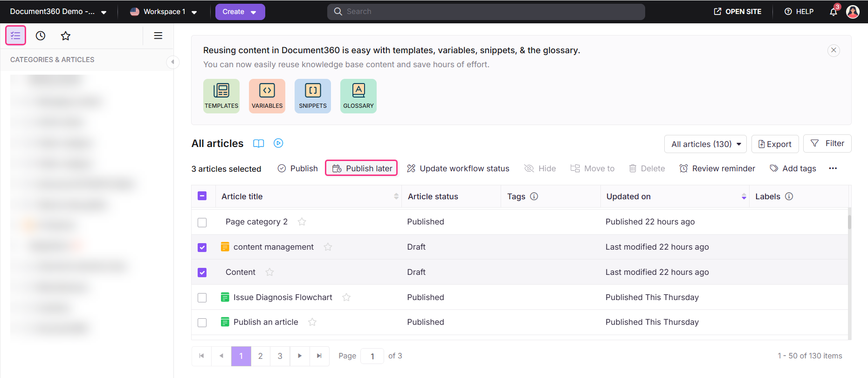The height and width of the screenshot is (378, 868).
Task: Open the notifications bell
Action: (834, 11)
